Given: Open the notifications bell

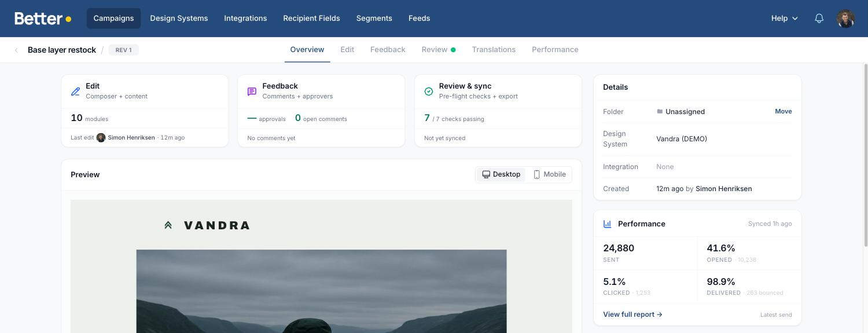Looking at the screenshot, I should [819, 19].
